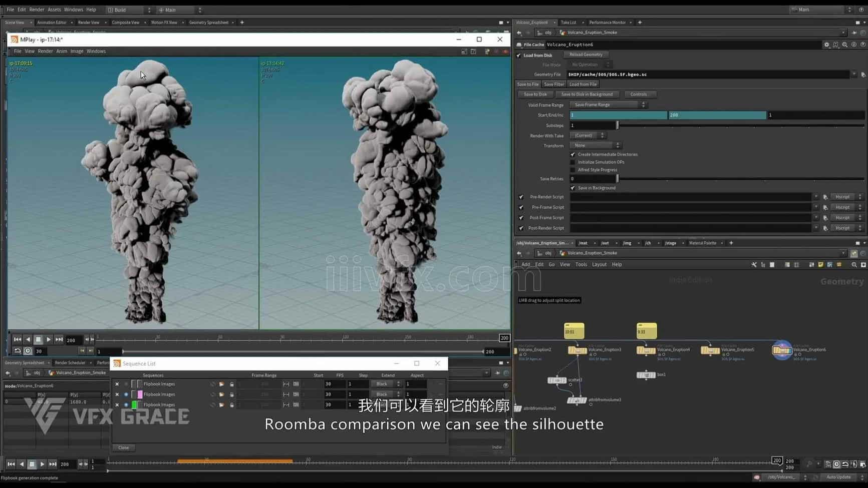The image size is (868, 488).
Task: Click the Auto Update button
Action: pos(838,477)
